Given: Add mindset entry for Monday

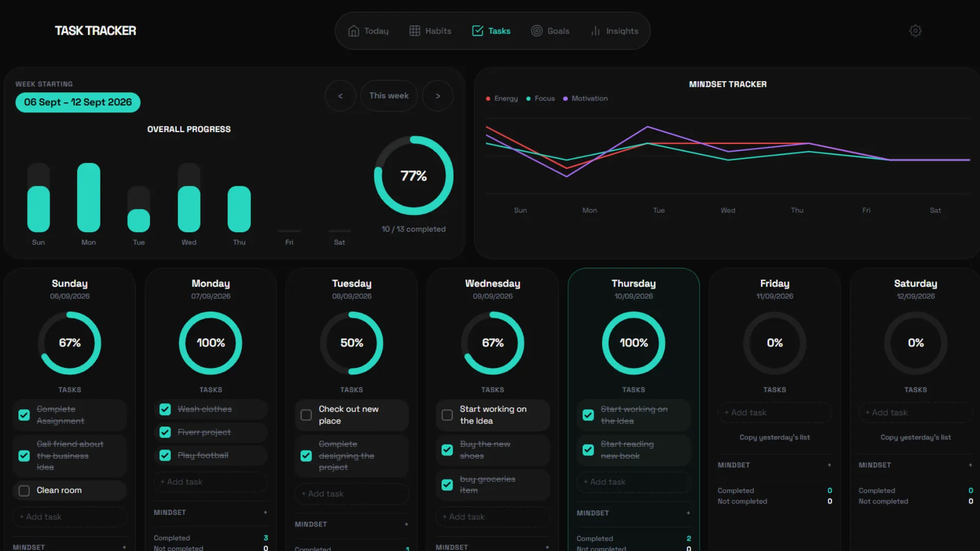Looking at the screenshot, I should 265,512.
